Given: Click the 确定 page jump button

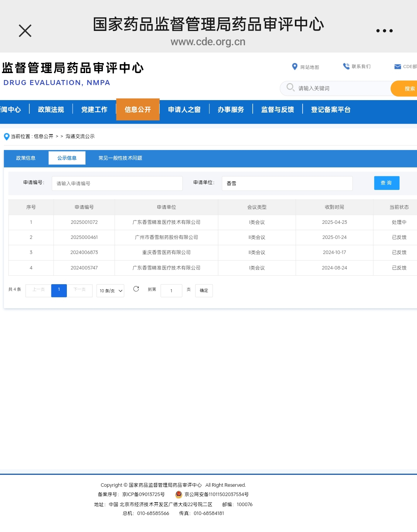Looking at the screenshot, I should (204, 291).
